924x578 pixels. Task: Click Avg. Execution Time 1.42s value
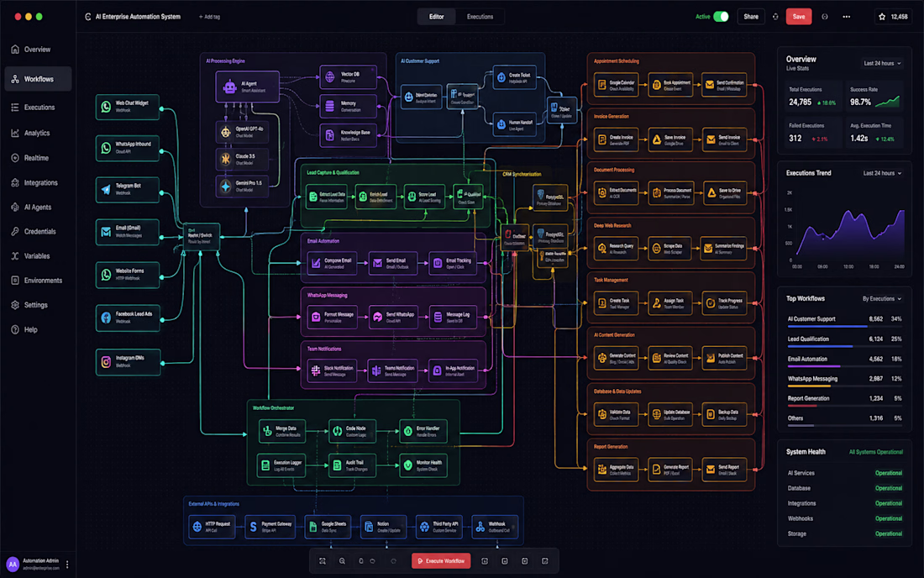click(x=858, y=139)
